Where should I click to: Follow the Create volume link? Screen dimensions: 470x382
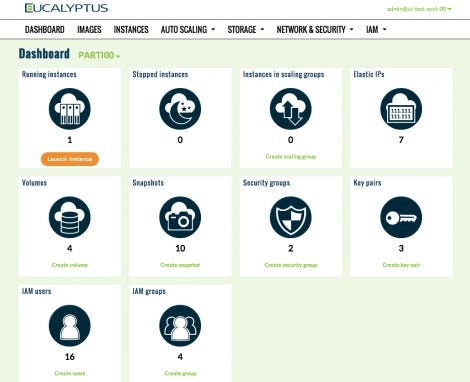tap(70, 265)
